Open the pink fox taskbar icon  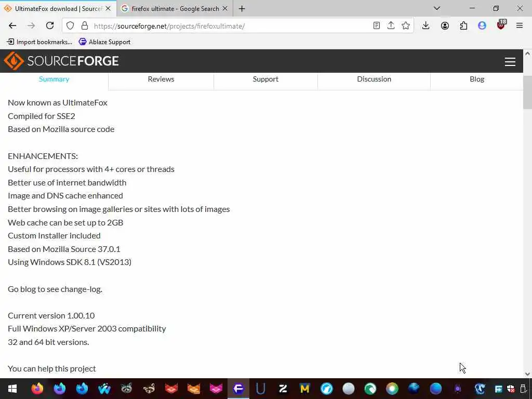216,389
